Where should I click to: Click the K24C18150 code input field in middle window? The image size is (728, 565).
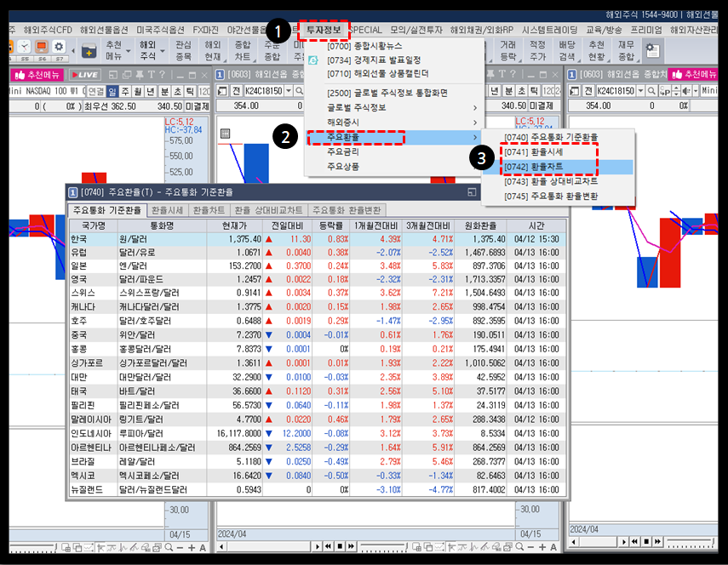tap(264, 91)
